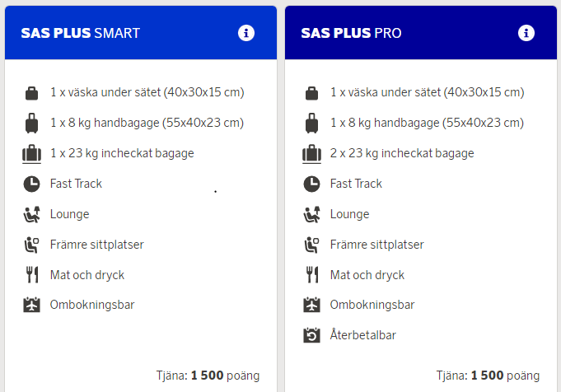Viewport: 561px width, 392px height.
Task: Click the food and drink icon in Smart
Action: (31, 275)
